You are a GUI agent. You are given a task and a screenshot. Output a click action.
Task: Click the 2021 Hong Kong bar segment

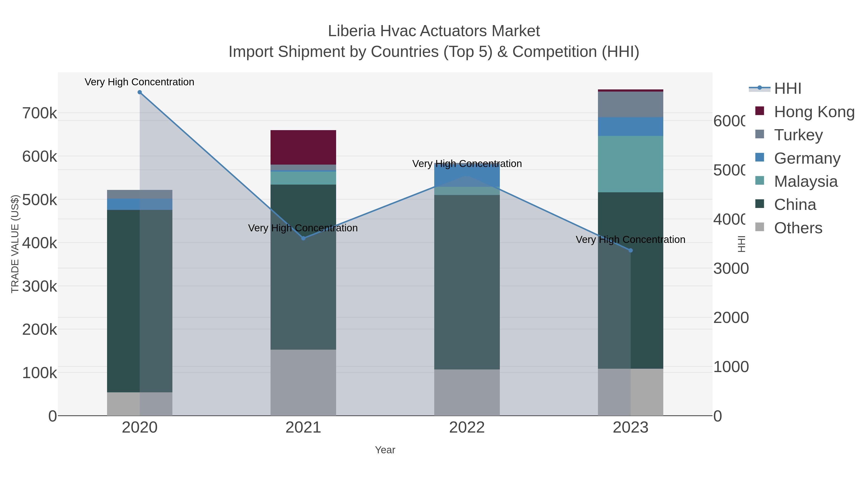[x=303, y=147]
